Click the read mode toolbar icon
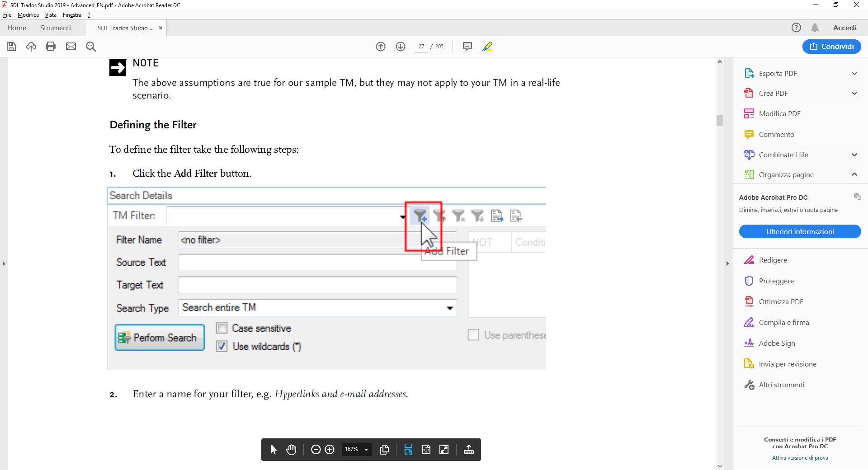Viewport: 868px width, 470px height. click(469, 450)
